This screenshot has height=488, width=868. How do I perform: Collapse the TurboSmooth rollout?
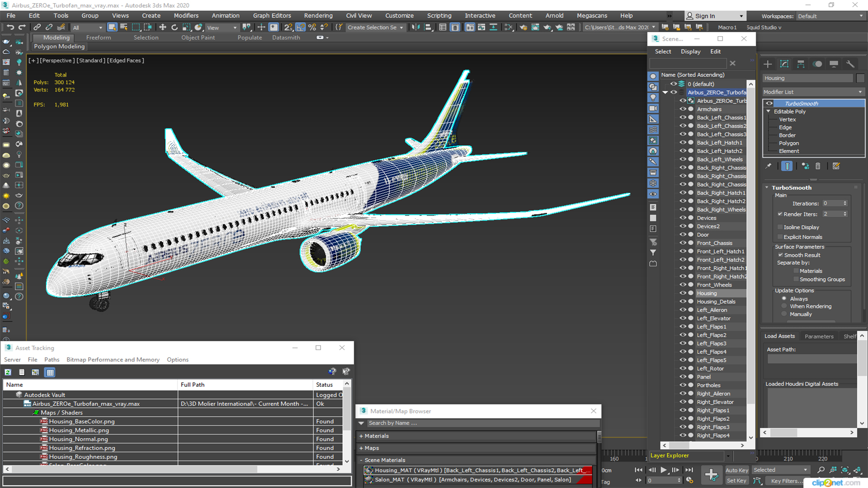point(767,188)
